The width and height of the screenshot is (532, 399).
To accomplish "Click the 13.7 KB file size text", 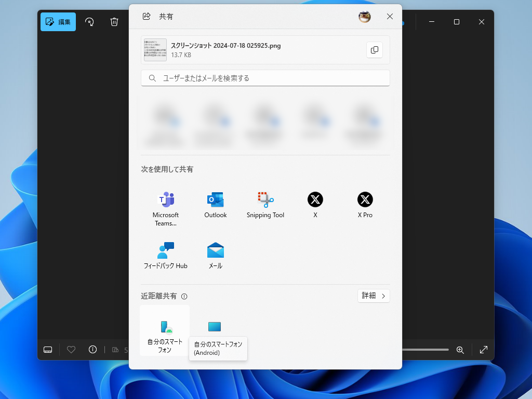I will pos(181,55).
